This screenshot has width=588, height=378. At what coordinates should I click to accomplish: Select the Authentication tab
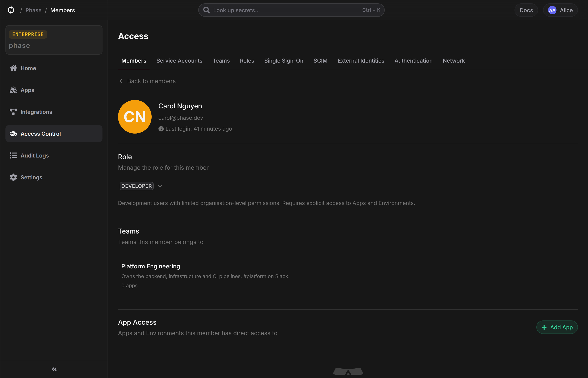(413, 61)
